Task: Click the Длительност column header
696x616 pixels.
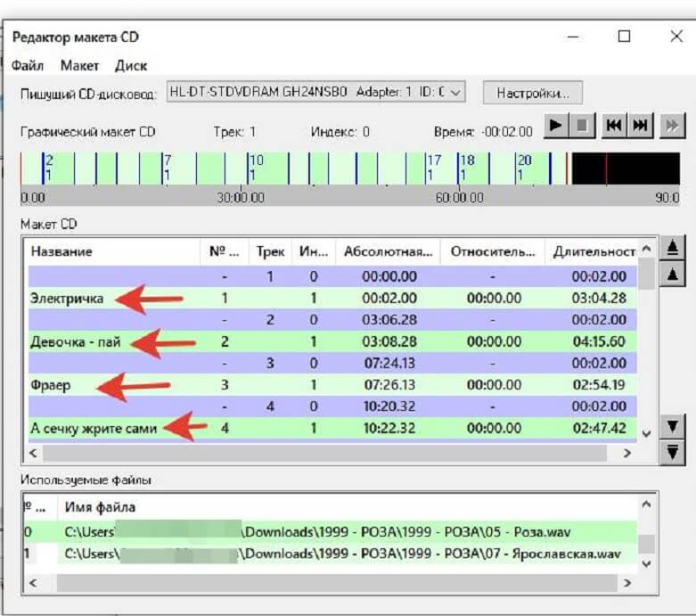Action: tap(593, 251)
